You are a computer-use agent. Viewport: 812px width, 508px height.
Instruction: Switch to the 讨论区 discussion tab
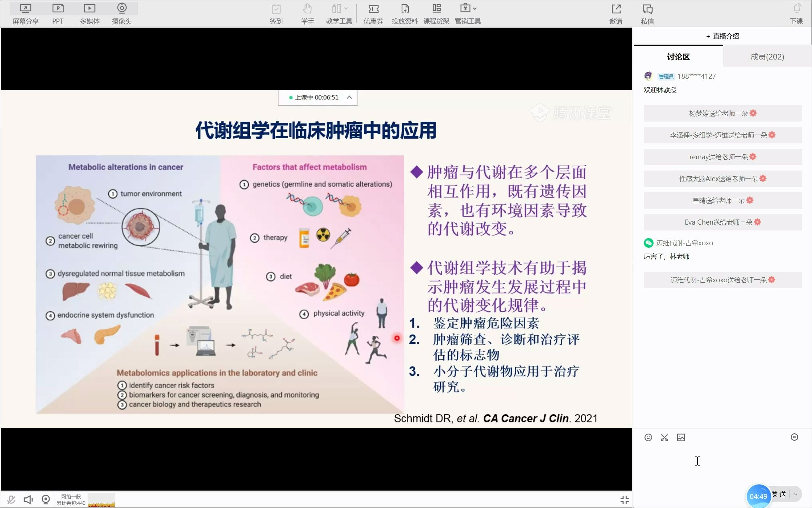[678, 57]
